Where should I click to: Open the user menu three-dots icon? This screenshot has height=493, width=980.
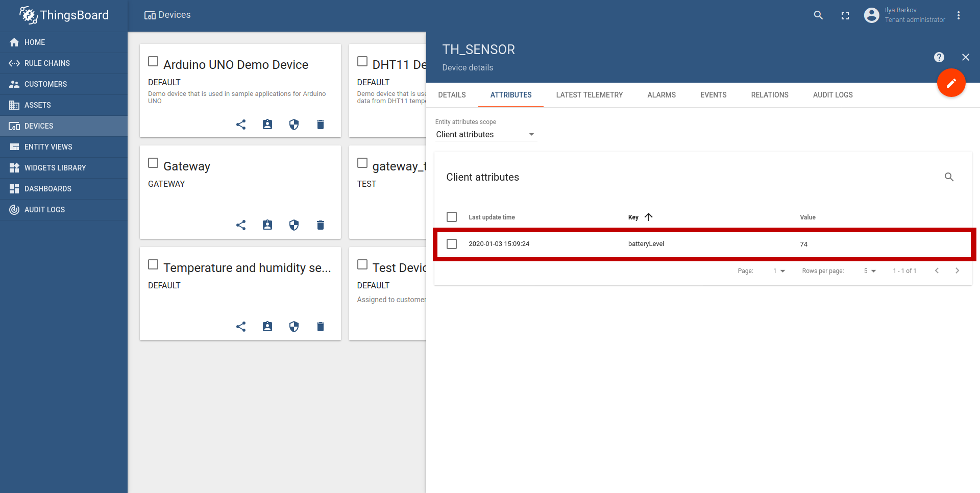[959, 15]
